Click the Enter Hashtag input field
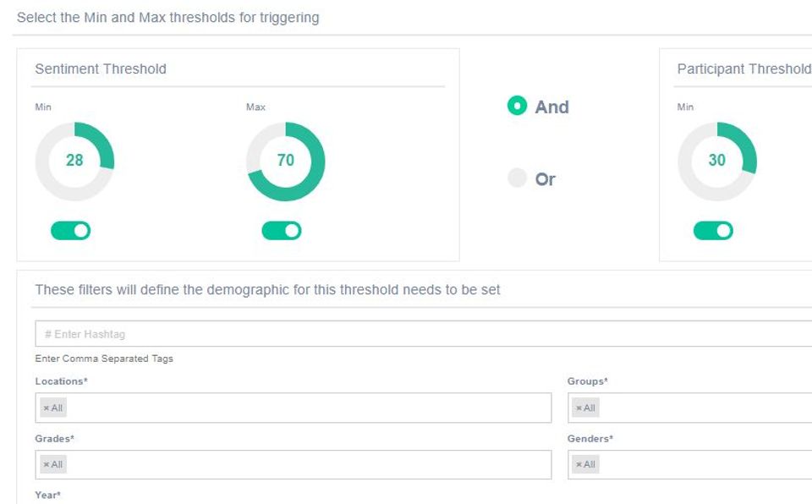 (424, 333)
